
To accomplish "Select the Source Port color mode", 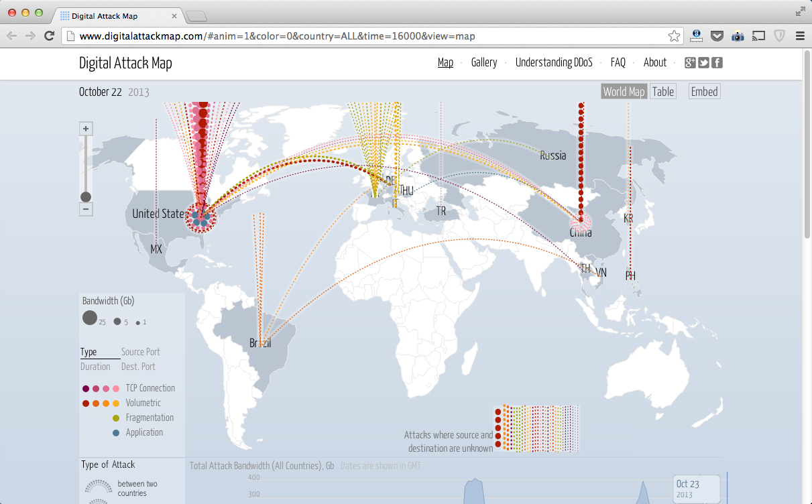I will (x=141, y=352).
